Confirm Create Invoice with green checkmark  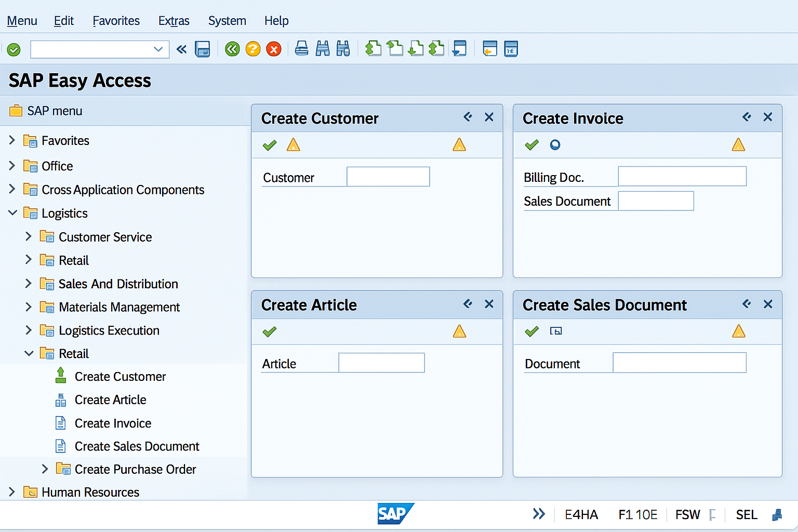tap(531, 145)
